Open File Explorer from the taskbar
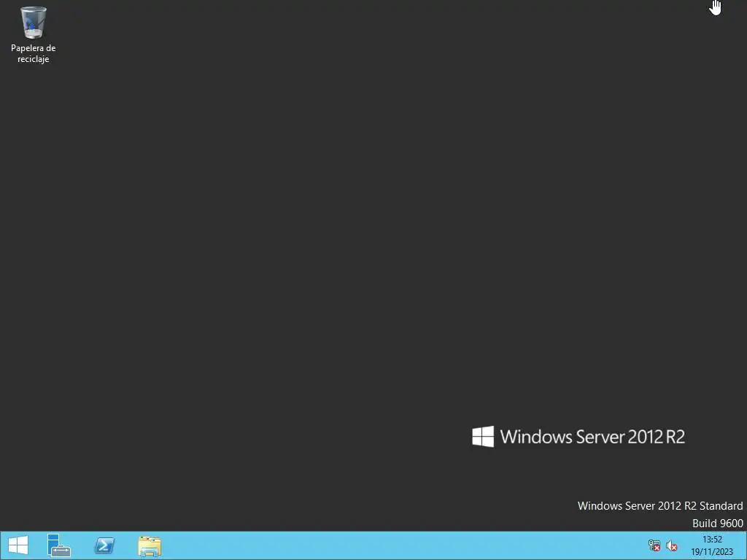This screenshot has width=747, height=560. click(x=150, y=545)
